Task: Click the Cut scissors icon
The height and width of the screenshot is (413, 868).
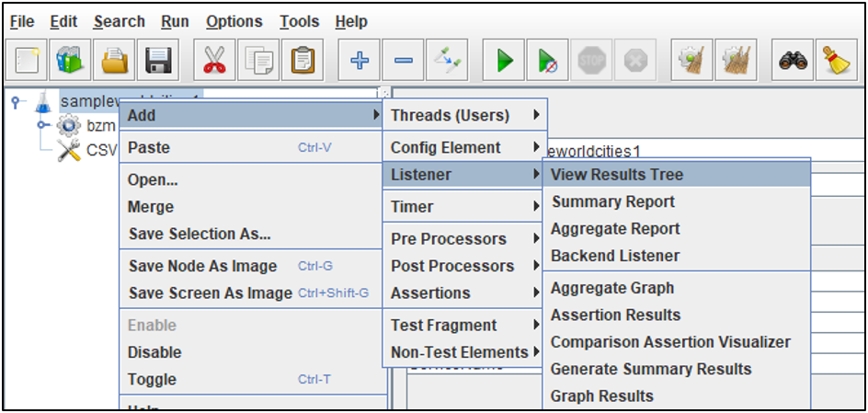Action: coord(214,62)
